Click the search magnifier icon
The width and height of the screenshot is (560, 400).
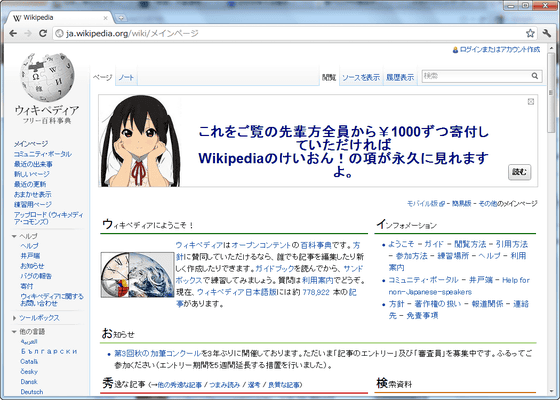point(535,76)
